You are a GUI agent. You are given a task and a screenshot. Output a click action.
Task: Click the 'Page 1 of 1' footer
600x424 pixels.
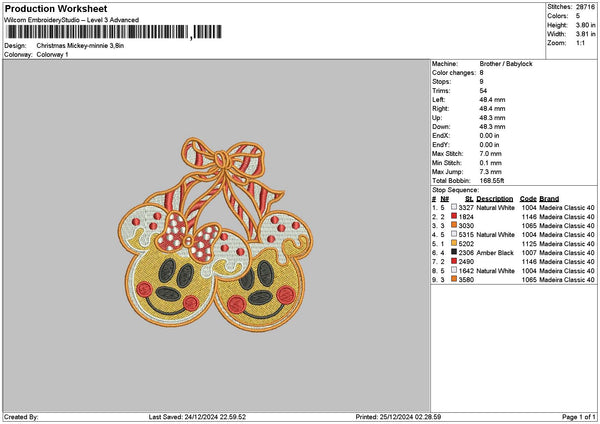[x=579, y=417]
